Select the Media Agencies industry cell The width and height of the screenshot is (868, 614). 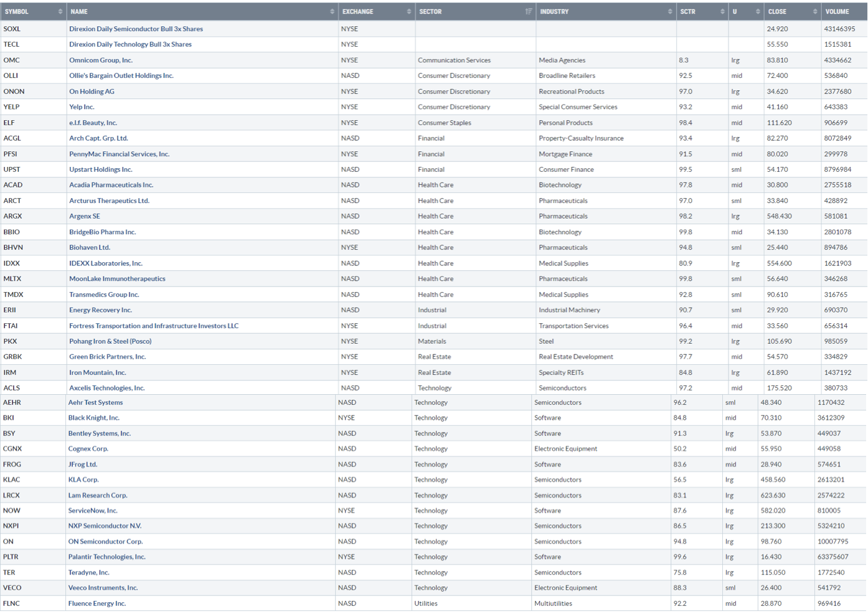[x=562, y=60]
